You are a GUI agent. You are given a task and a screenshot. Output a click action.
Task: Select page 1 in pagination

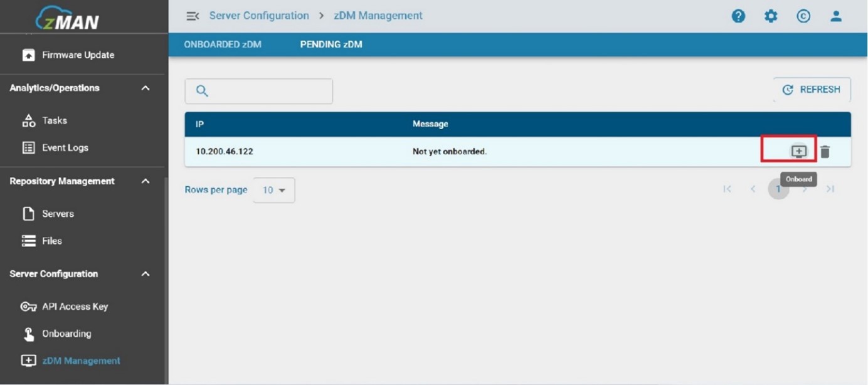(x=778, y=189)
